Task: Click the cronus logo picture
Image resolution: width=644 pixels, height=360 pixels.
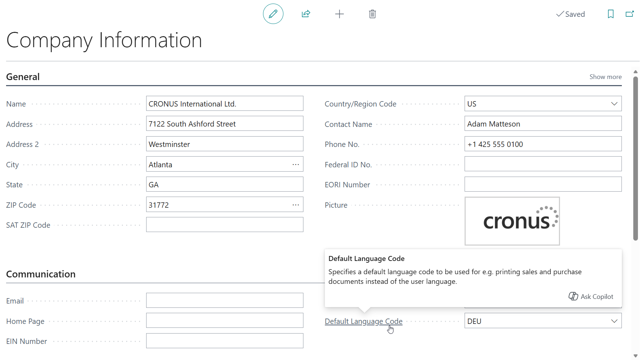Action: [512, 221]
